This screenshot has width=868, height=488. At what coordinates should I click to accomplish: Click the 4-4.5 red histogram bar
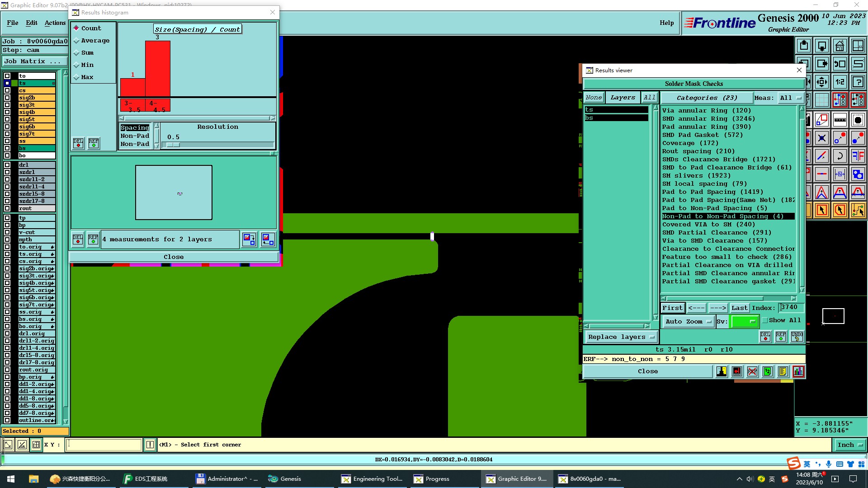coord(158,69)
